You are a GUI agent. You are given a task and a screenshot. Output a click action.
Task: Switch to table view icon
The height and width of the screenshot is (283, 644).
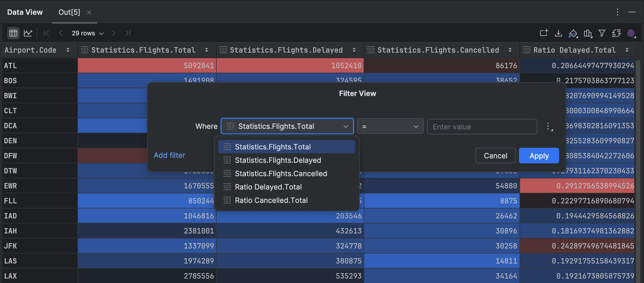point(13,33)
